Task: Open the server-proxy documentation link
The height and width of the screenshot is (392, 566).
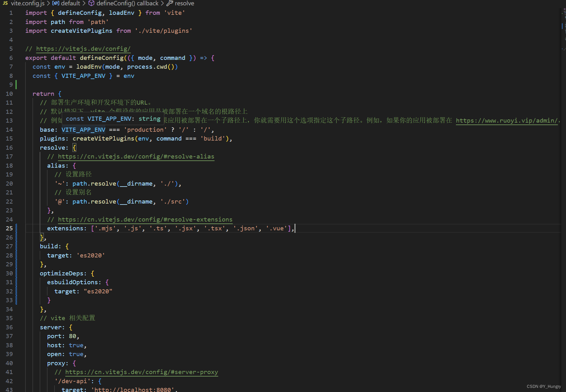Action: coord(142,372)
